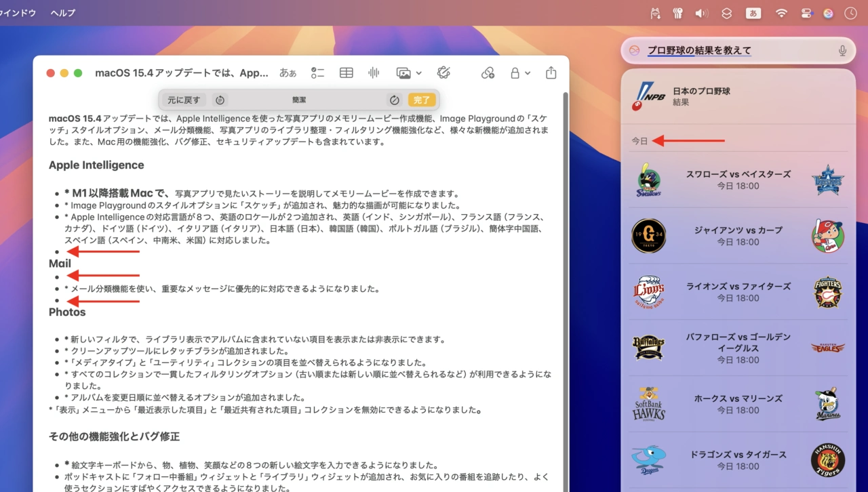The height and width of the screenshot is (492, 868).
Task: Share the note via share icon
Action: [551, 73]
